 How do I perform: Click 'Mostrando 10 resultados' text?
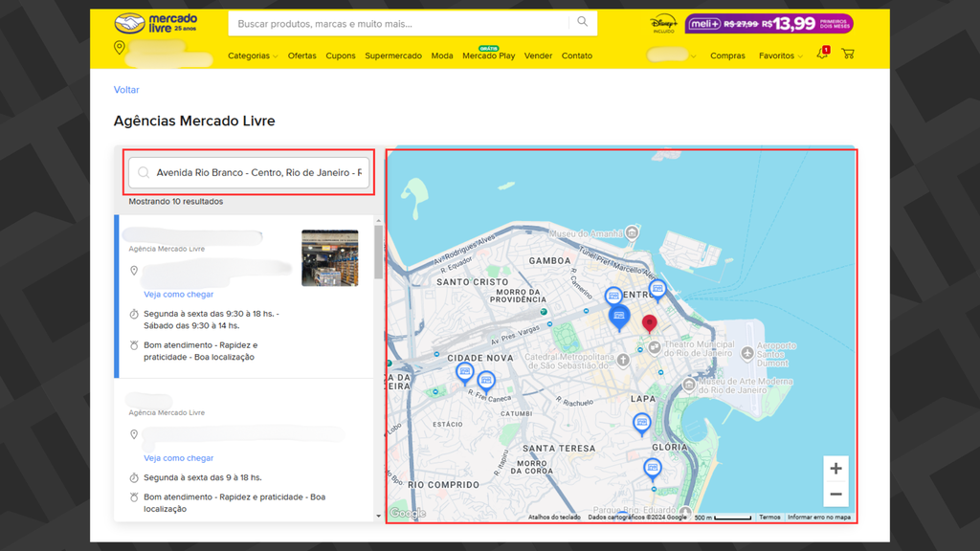point(176,202)
